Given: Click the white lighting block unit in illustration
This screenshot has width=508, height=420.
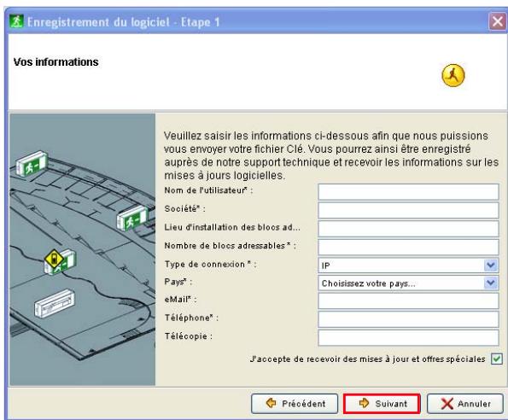Looking at the screenshot, I should [55, 303].
